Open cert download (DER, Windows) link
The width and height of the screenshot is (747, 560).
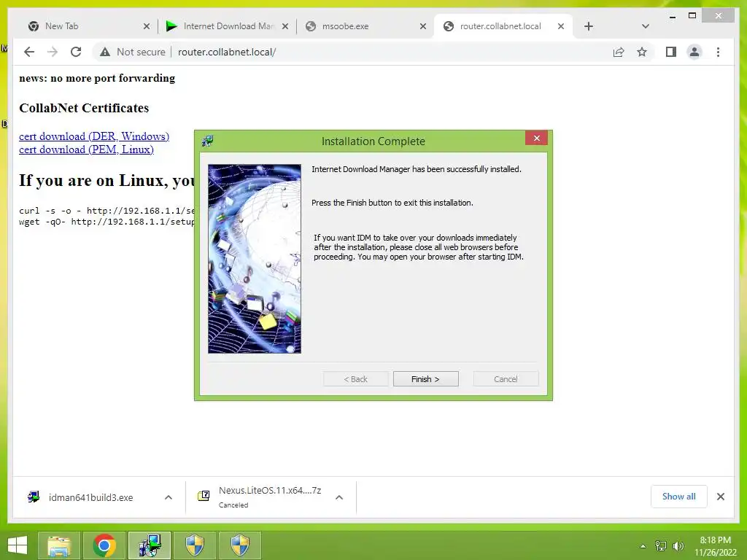pos(94,136)
